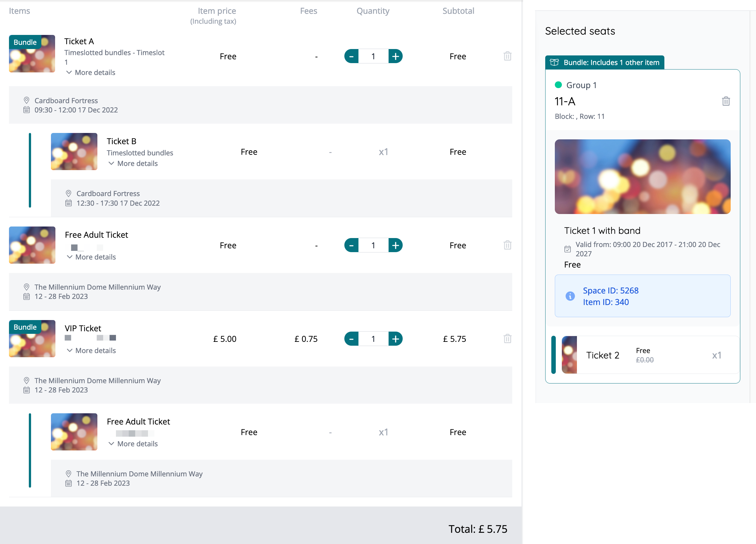Click the info icon beside Space ID
756x544 pixels.
tap(570, 296)
